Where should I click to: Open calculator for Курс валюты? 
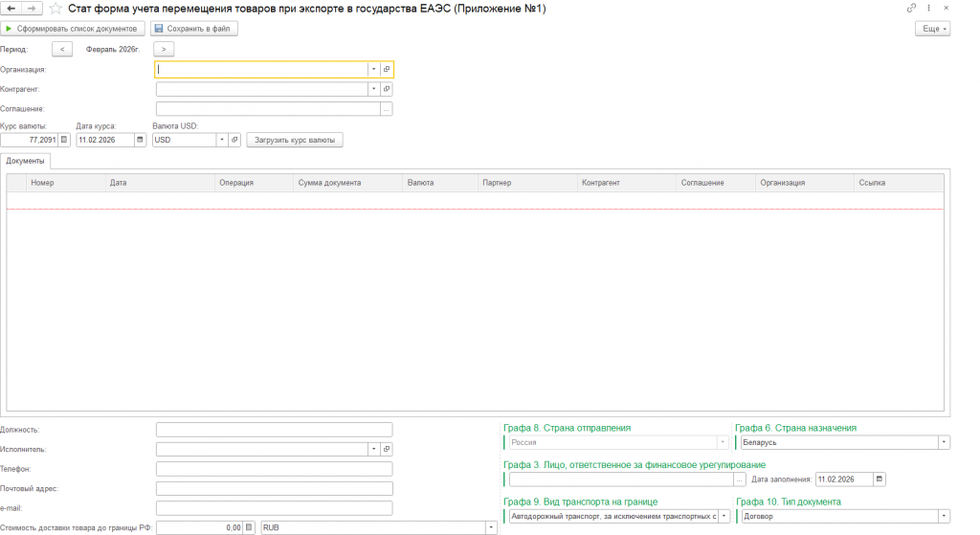(64, 140)
